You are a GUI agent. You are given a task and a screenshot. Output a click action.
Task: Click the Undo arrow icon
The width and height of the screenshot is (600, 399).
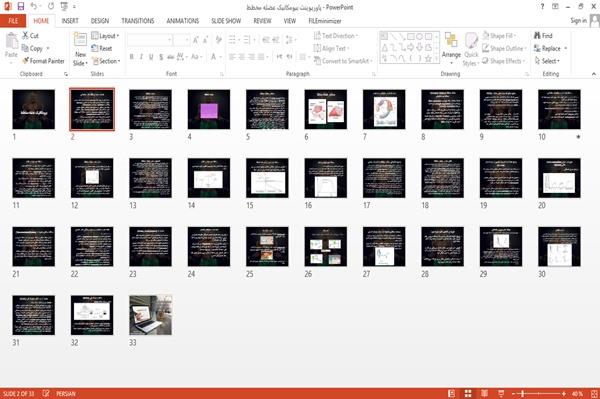[x=34, y=7]
